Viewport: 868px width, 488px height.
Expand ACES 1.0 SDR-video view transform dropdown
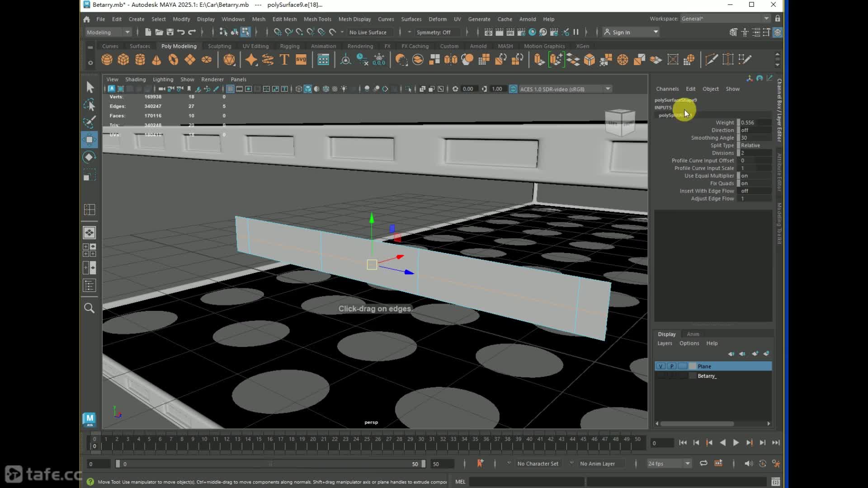608,89
